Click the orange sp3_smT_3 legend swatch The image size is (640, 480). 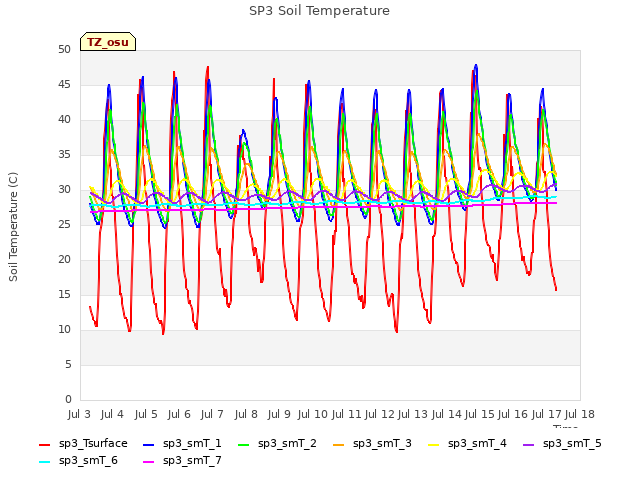[339, 444]
